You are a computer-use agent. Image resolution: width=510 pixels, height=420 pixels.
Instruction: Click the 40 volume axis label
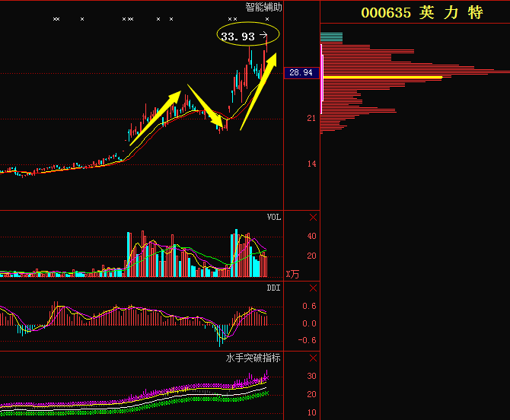click(311, 236)
